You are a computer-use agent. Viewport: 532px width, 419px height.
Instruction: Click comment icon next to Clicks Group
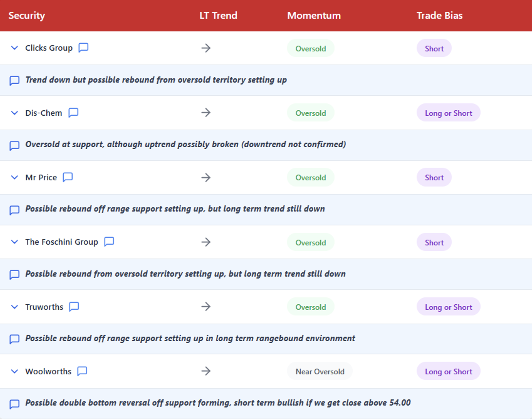pyautogui.click(x=83, y=48)
